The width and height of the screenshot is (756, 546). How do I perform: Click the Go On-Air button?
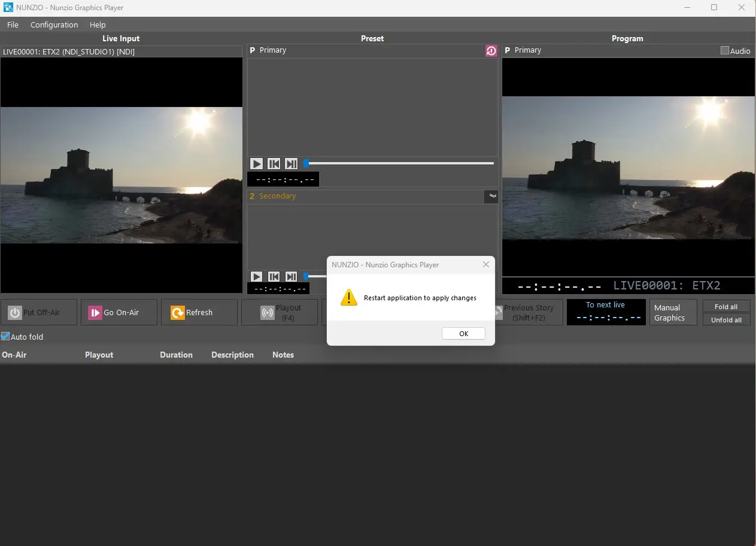tap(119, 312)
